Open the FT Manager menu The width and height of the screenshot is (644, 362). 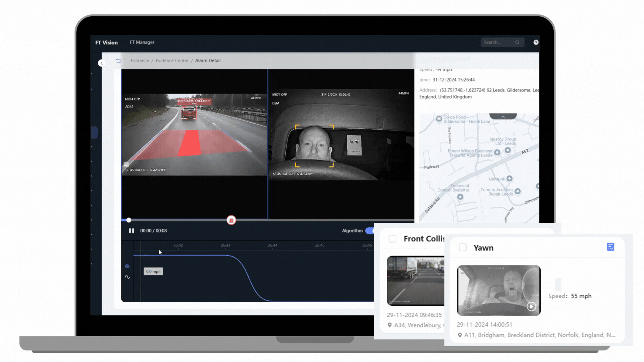point(142,42)
